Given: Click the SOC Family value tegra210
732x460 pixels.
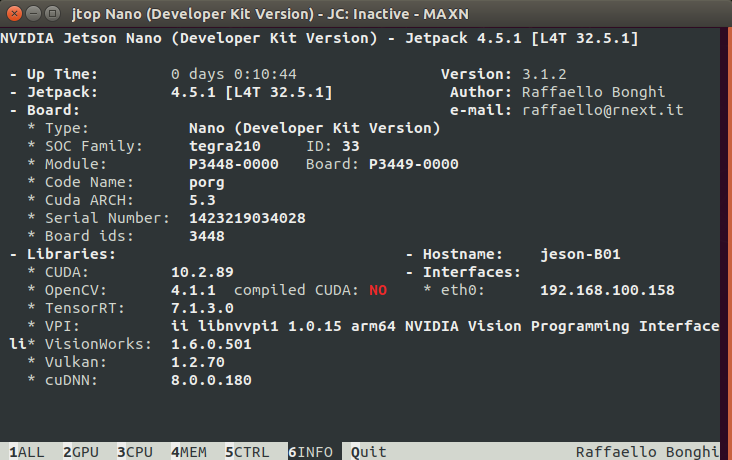Looking at the screenshot, I should 225,146.
